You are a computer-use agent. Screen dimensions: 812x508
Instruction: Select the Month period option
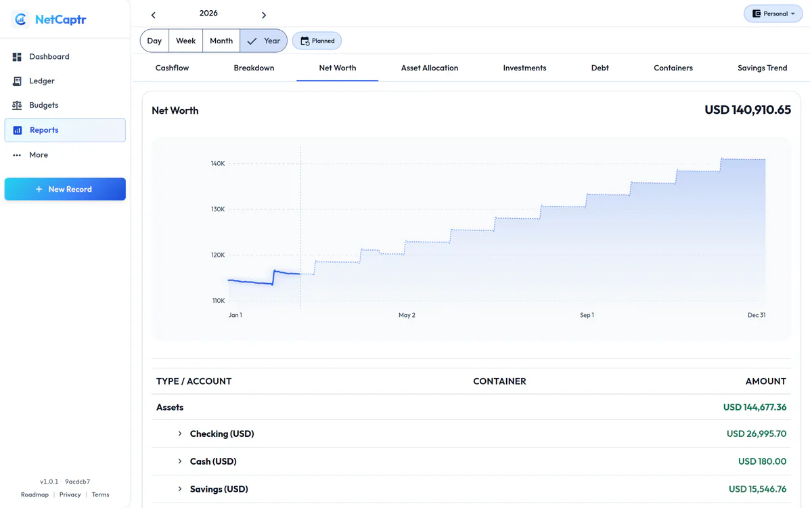click(x=221, y=41)
